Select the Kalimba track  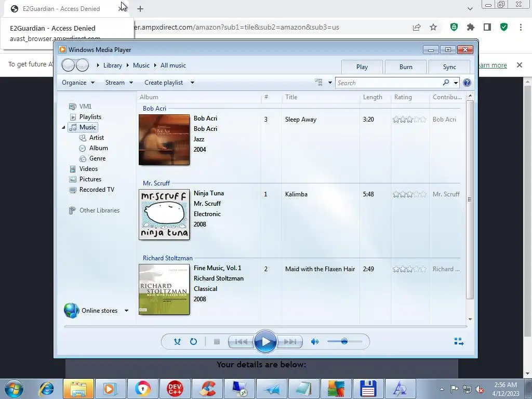coord(296,194)
